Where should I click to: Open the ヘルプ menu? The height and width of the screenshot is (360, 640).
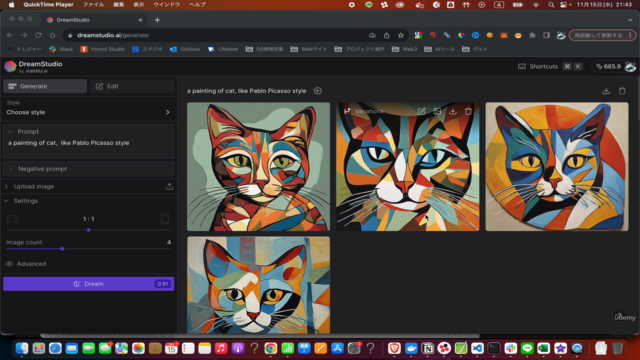[197, 4]
